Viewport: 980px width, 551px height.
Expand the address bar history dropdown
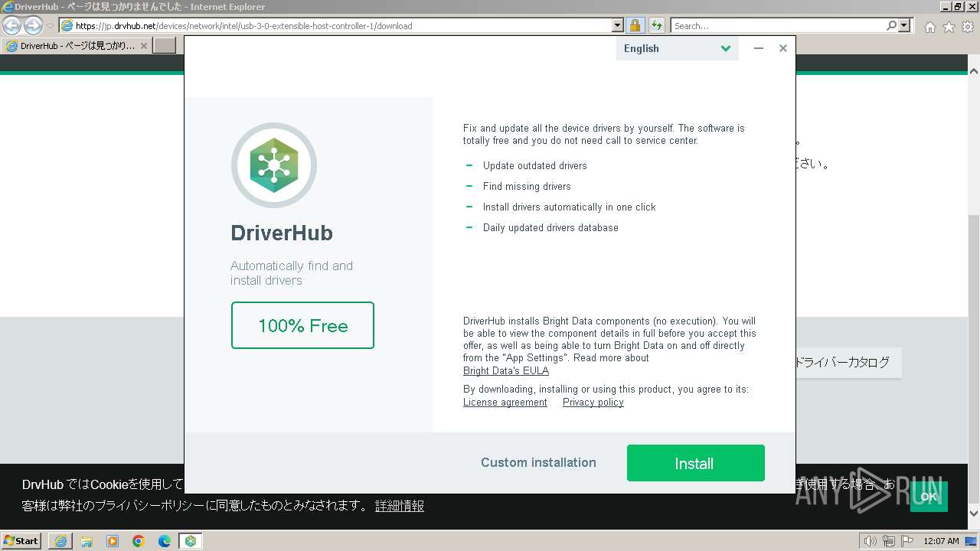coord(618,25)
